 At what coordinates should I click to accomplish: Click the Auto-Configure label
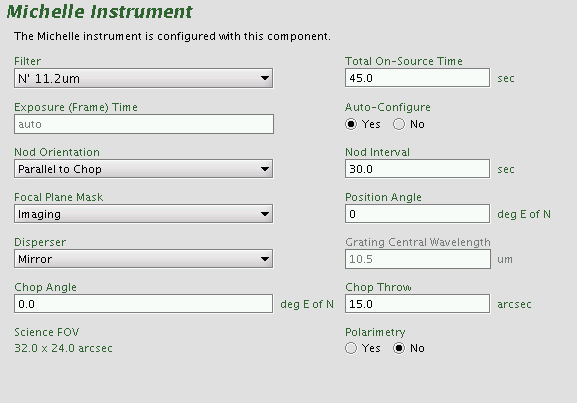click(x=388, y=107)
